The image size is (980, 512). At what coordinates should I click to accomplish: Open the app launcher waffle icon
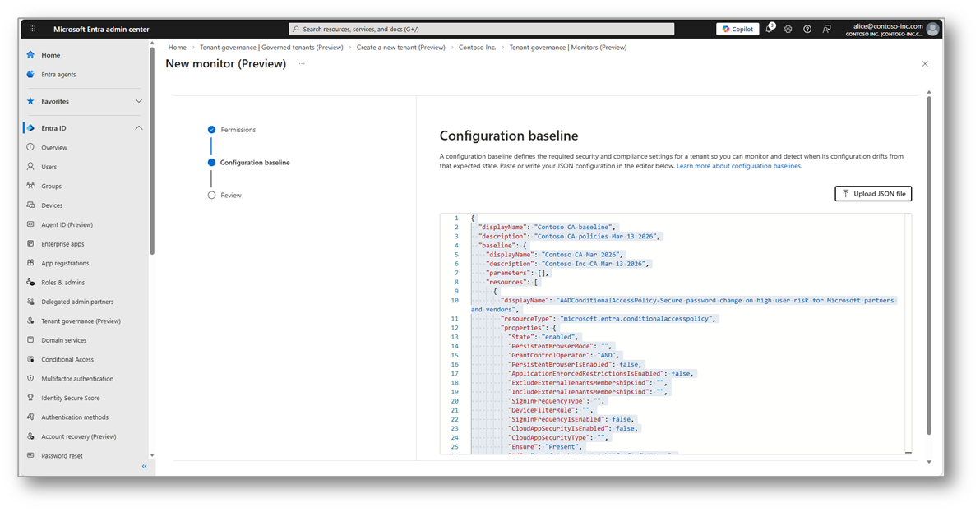tap(33, 29)
